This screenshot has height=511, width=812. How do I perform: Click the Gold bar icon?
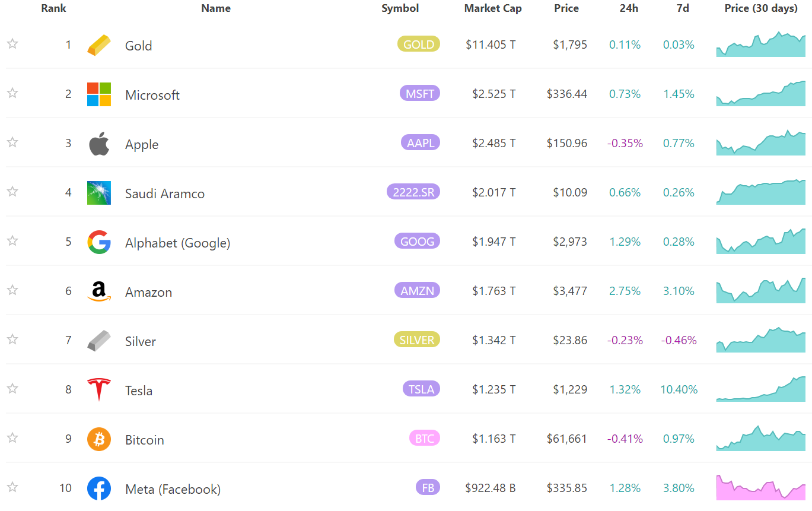click(98, 46)
